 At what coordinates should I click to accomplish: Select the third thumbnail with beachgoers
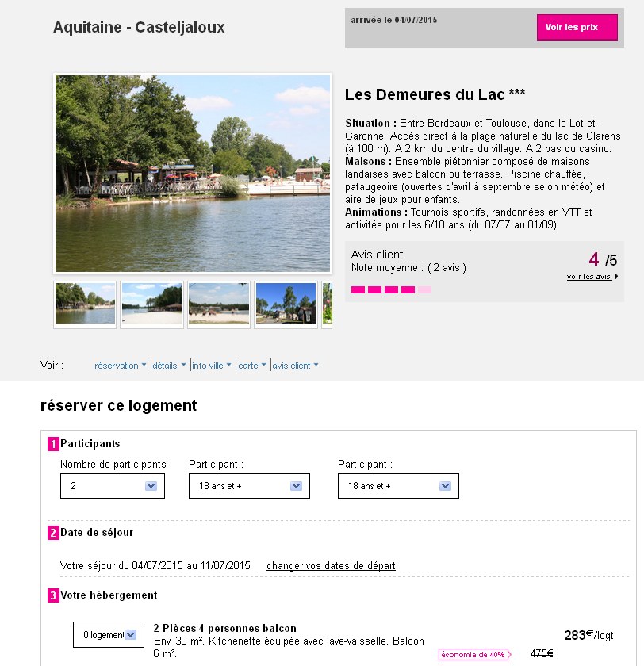(219, 304)
